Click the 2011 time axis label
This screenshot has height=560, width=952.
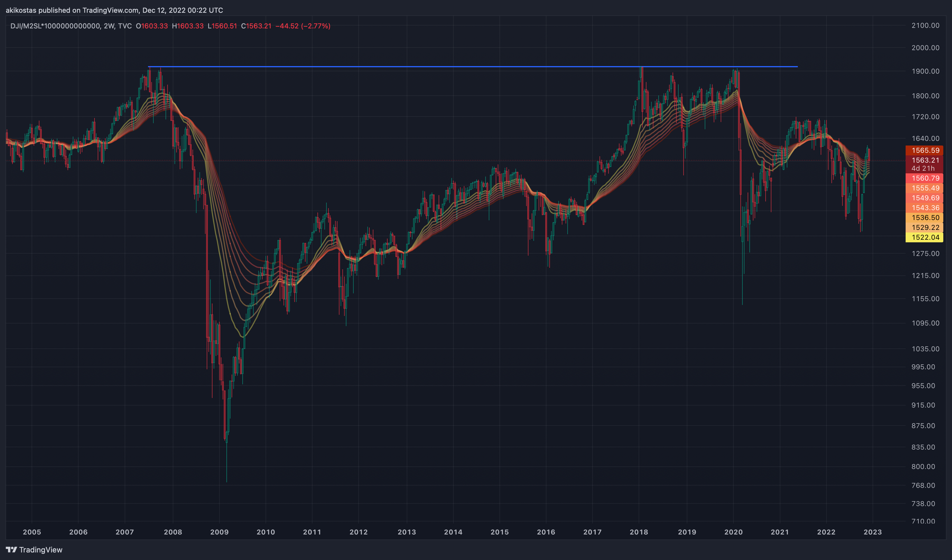click(x=312, y=532)
